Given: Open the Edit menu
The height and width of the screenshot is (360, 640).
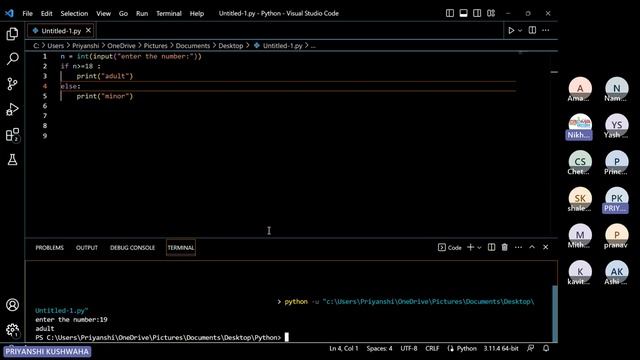Looking at the screenshot, I should 47,13.
